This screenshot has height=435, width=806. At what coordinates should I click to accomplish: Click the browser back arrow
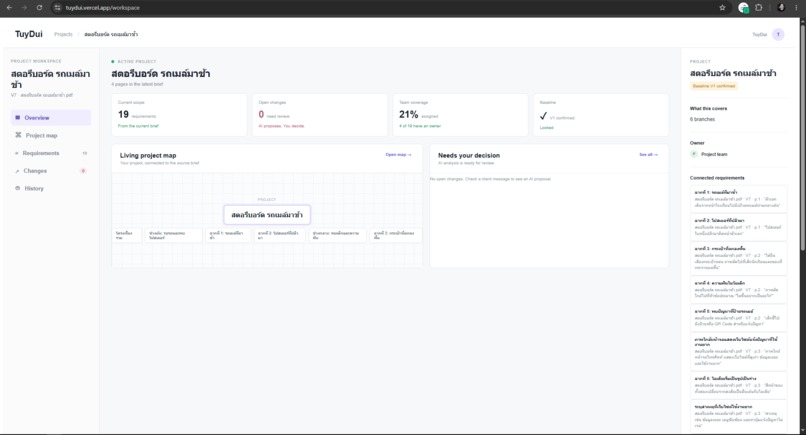coord(9,8)
